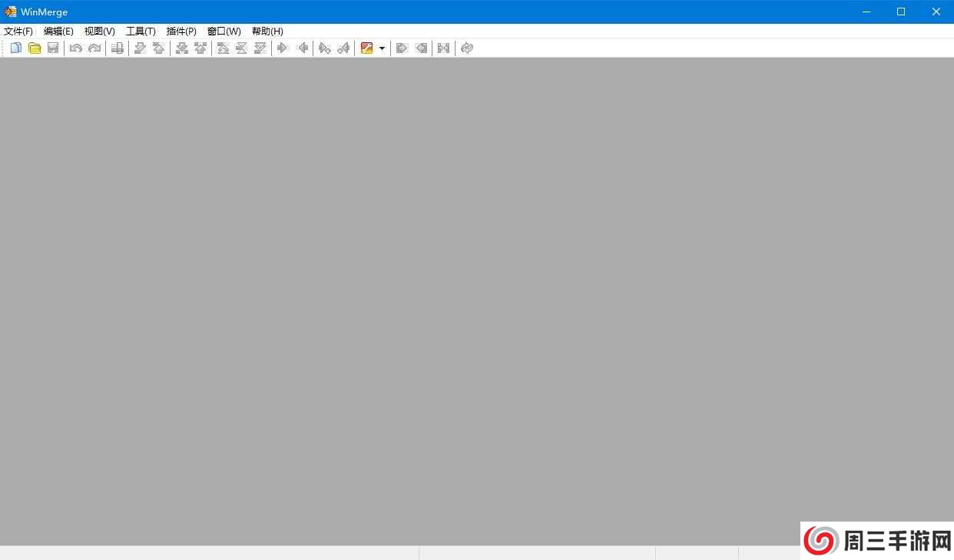This screenshot has width=954, height=560.
Task: Click the Copy to Right arrow icon
Action: tap(282, 48)
